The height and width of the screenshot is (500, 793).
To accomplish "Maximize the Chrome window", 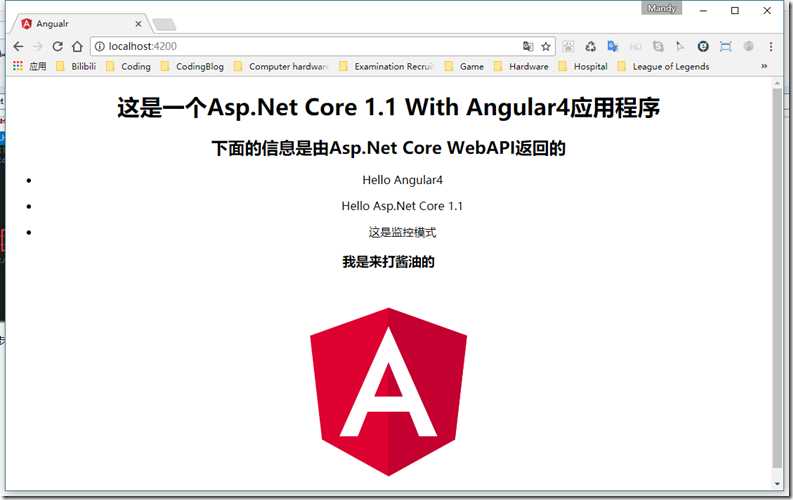I will (735, 11).
